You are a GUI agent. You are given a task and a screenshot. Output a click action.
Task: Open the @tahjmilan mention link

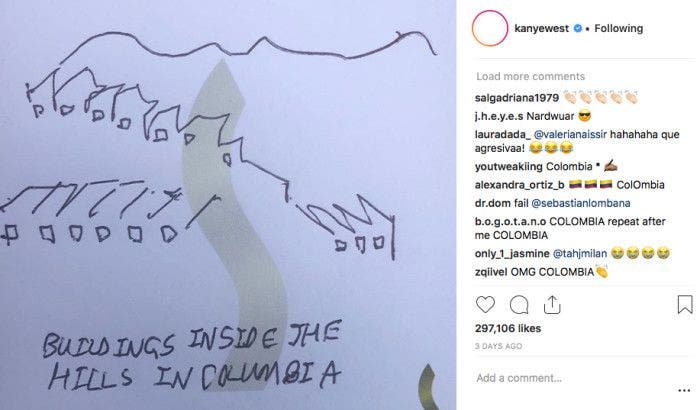click(x=580, y=254)
